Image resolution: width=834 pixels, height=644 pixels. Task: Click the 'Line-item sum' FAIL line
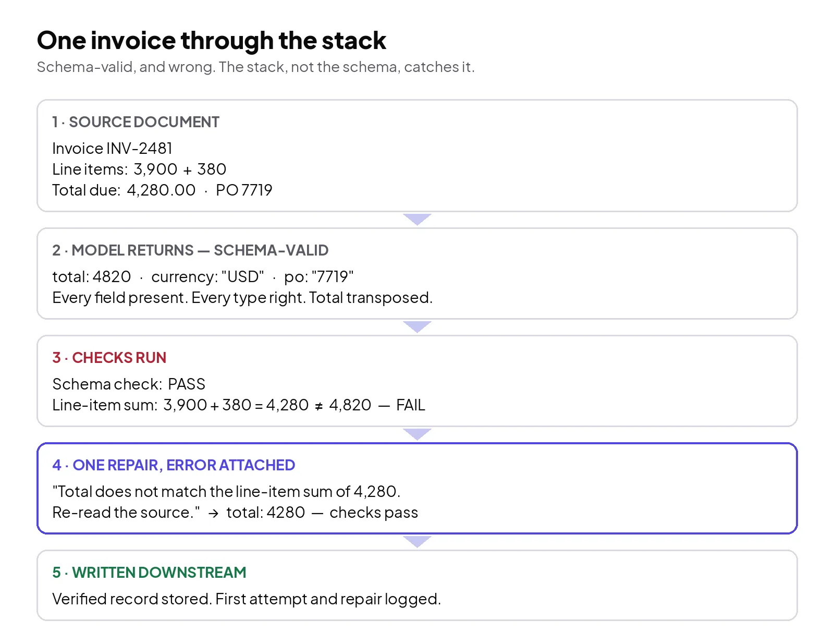point(239,405)
